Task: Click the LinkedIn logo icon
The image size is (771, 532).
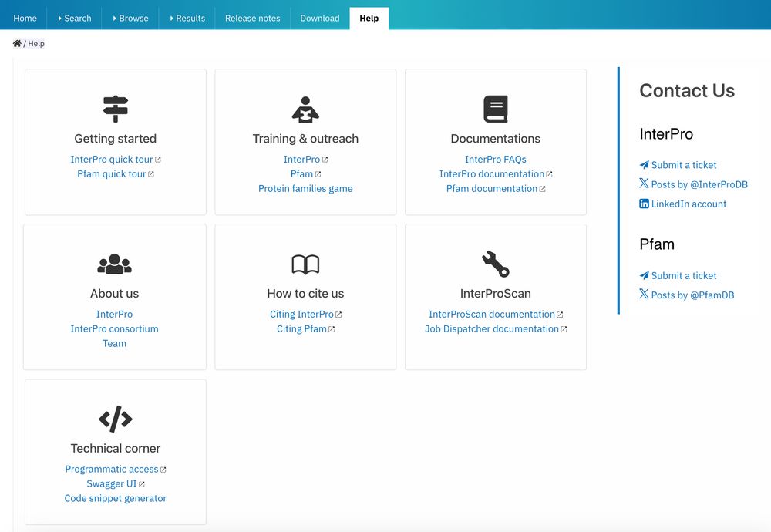Action: pos(644,204)
